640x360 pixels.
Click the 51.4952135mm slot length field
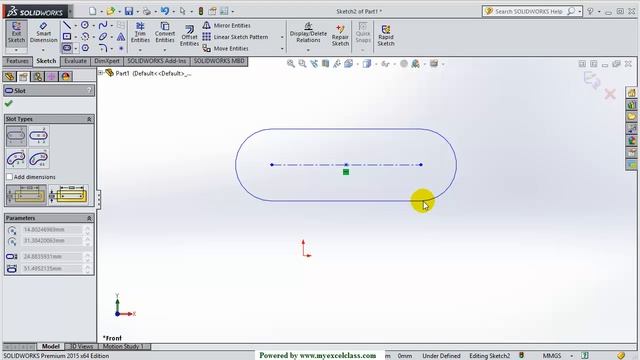click(x=52, y=269)
